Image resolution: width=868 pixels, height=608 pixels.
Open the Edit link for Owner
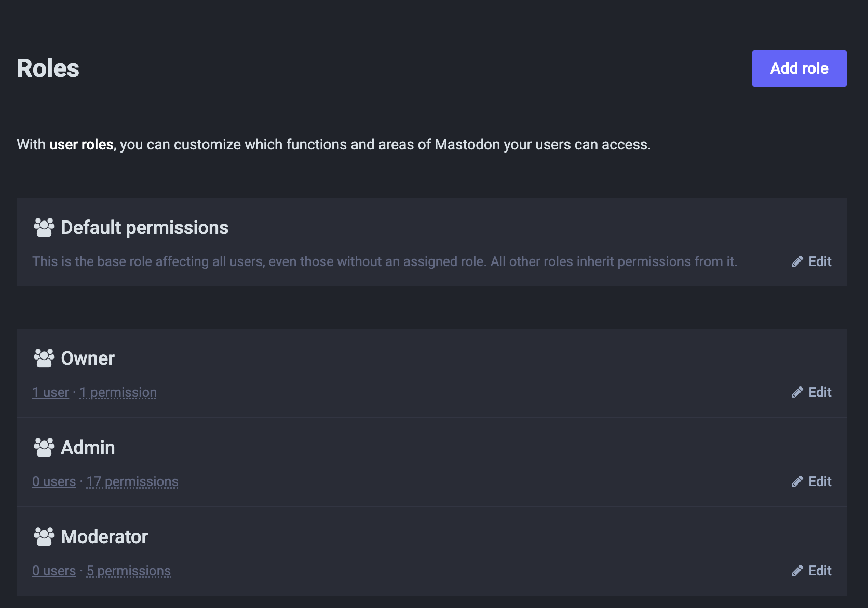[811, 392]
